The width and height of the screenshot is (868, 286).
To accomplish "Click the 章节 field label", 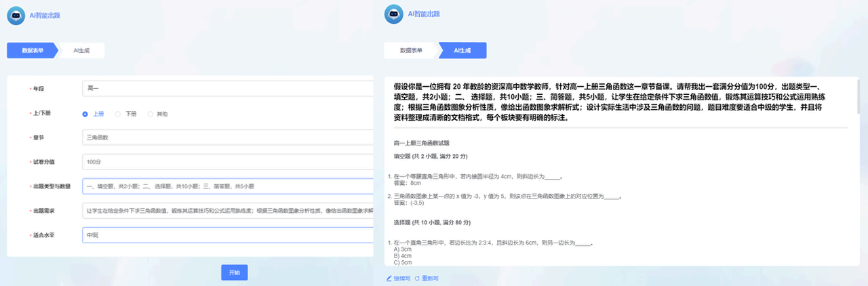I will (x=39, y=138).
